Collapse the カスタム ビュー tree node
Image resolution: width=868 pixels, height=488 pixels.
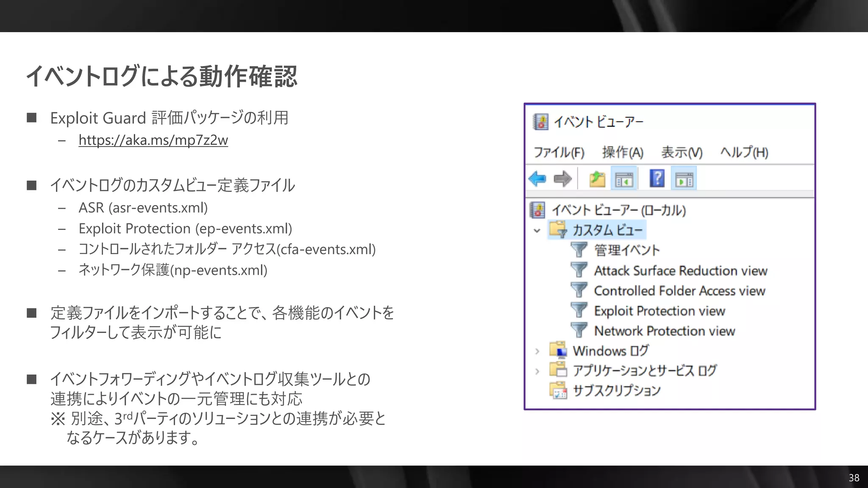(x=537, y=231)
